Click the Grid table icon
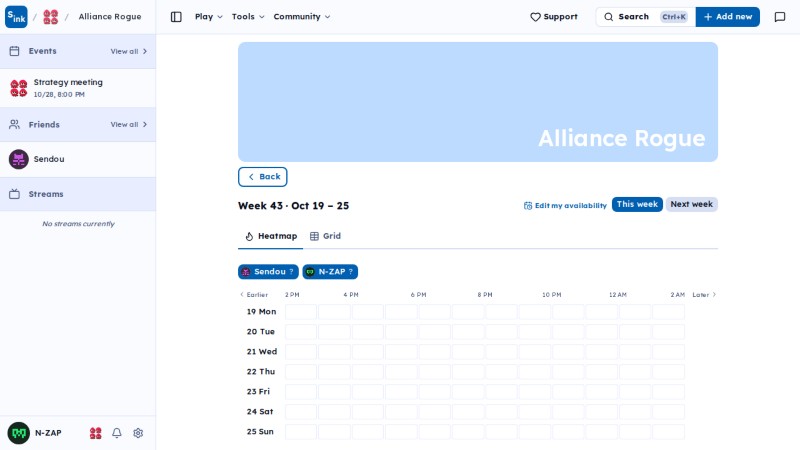 tap(314, 236)
